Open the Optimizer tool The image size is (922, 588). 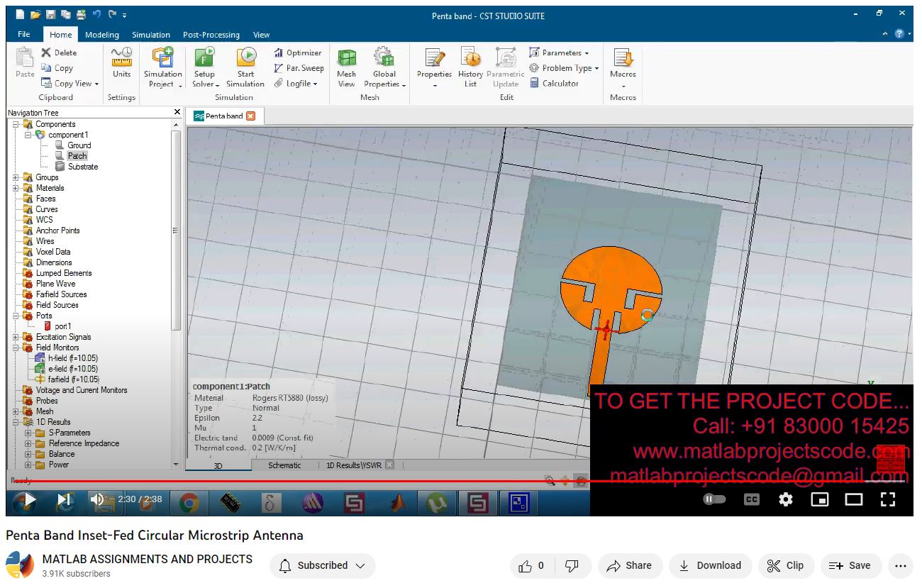coord(298,52)
